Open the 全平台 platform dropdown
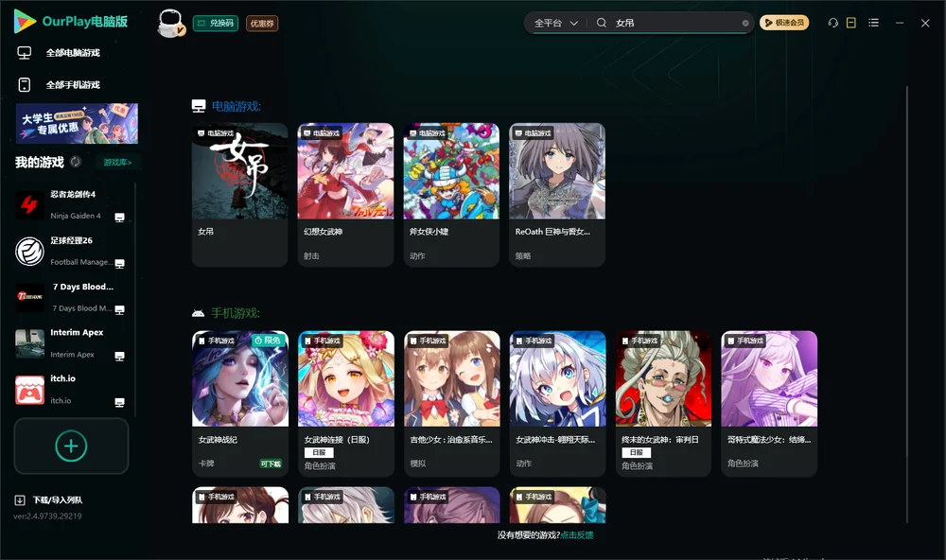 coord(555,23)
